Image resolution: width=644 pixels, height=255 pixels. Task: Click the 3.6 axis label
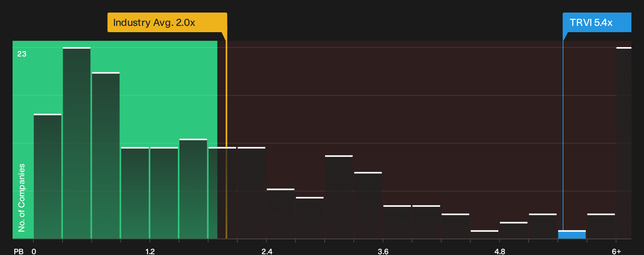coord(383,251)
